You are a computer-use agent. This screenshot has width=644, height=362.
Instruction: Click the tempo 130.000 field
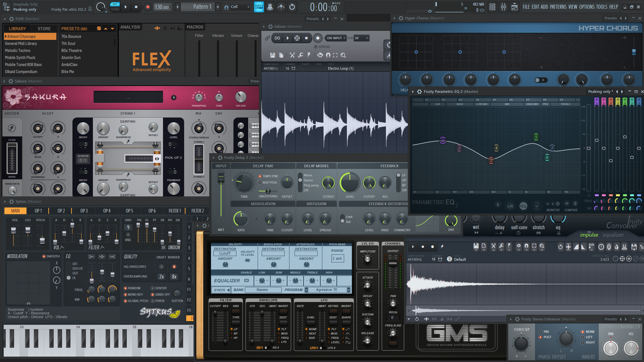pos(162,7)
